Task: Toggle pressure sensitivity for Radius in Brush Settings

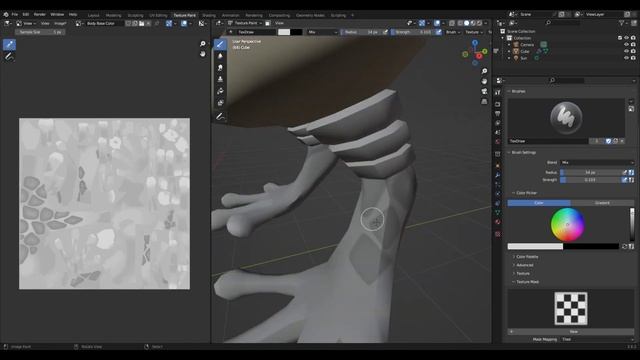Action: (x=624, y=173)
